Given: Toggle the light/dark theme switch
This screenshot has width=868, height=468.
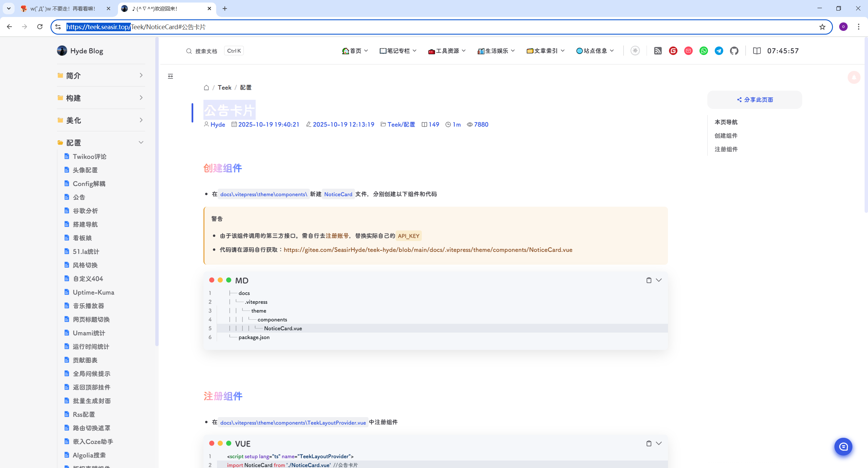Looking at the screenshot, I should [x=635, y=51].
